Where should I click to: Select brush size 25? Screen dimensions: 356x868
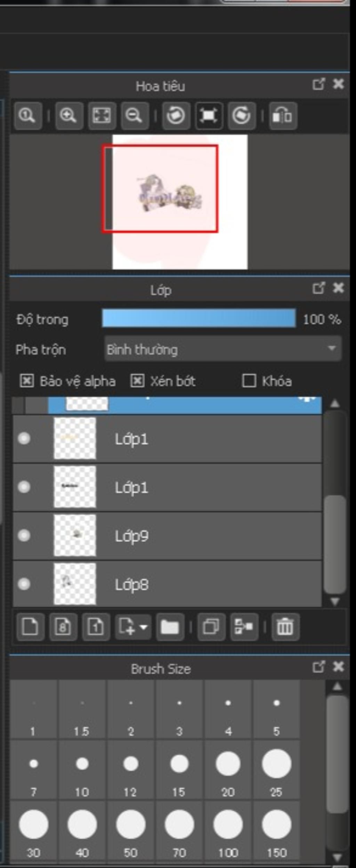point(276,769)
